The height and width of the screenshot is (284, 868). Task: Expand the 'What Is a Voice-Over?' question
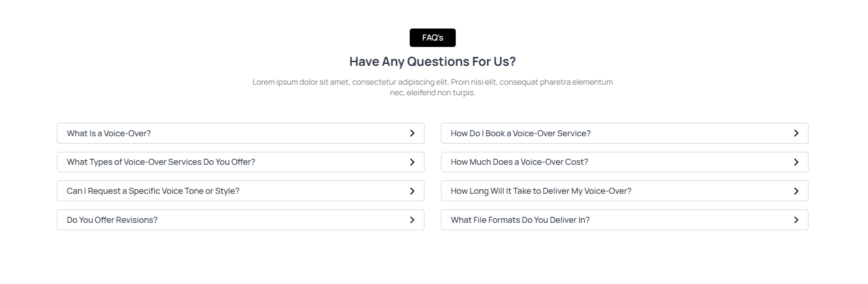(109, 133)
